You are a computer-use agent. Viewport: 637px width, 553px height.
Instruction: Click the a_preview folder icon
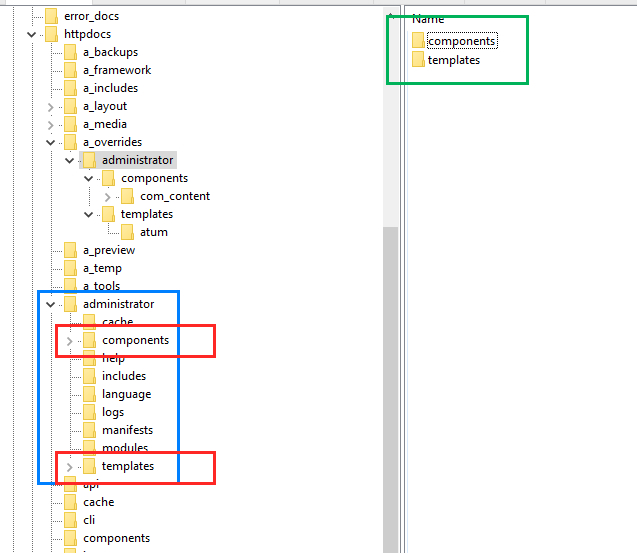tap(70, 250)
